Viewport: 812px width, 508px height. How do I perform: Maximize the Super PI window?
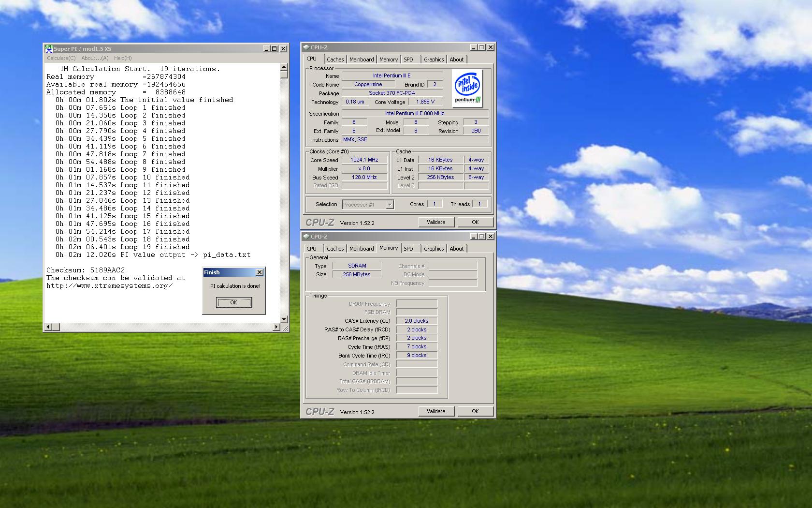(x=275, y=49)
